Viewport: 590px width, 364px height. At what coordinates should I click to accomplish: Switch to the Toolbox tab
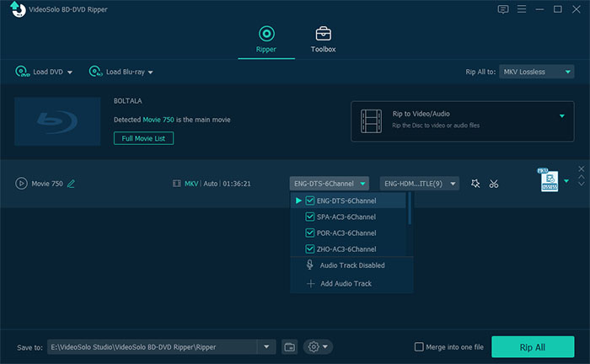click(x=323, y=39)
